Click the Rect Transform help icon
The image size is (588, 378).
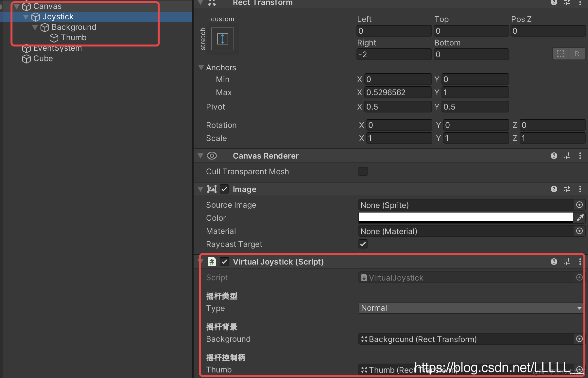pos(554,3)
